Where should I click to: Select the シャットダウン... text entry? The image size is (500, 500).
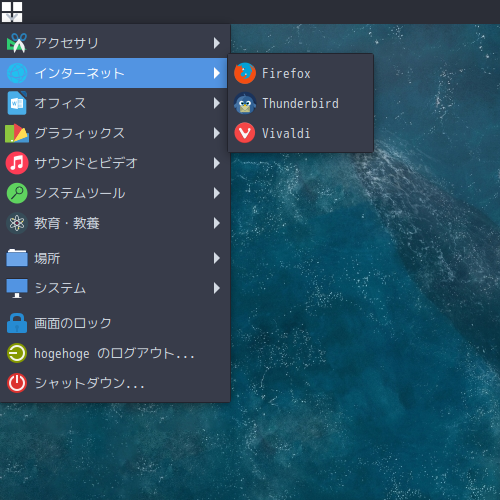(89, 383)
